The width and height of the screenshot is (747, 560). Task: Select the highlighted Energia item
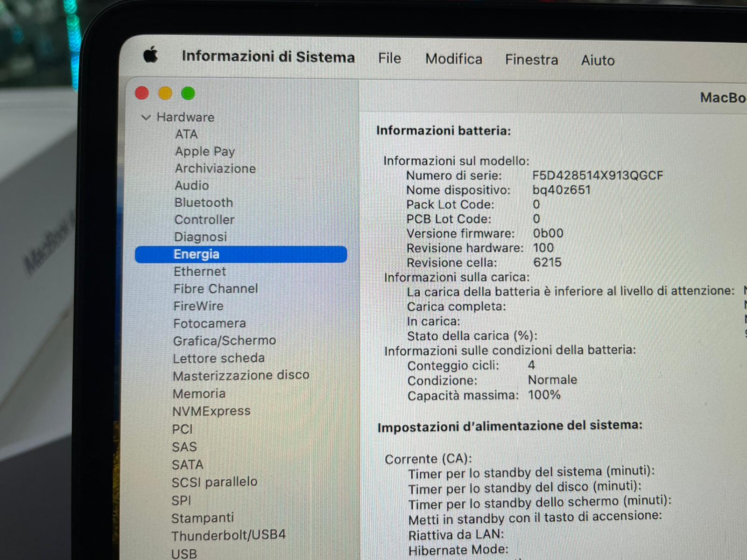241,254
